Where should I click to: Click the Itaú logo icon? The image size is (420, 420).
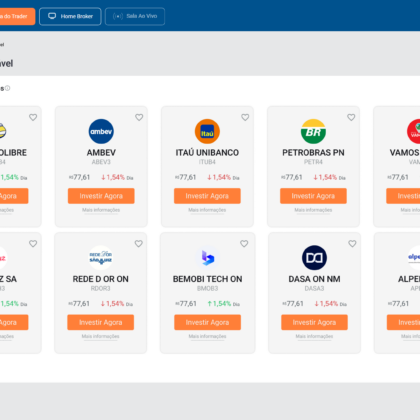tap(207, 131)
